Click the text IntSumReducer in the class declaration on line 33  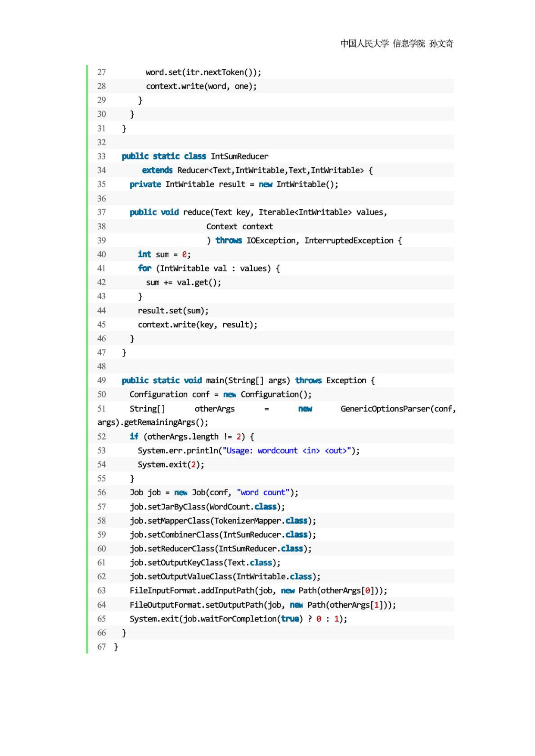coord(239,156)
